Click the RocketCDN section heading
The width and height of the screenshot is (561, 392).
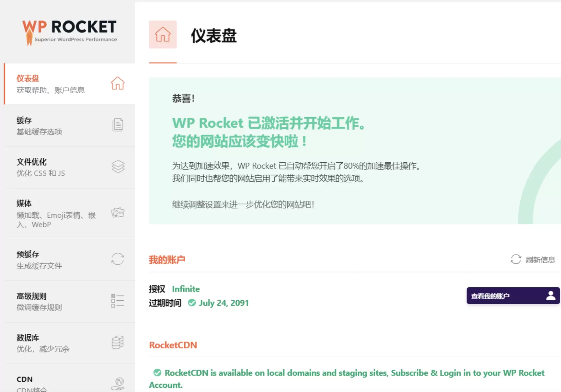173,345
